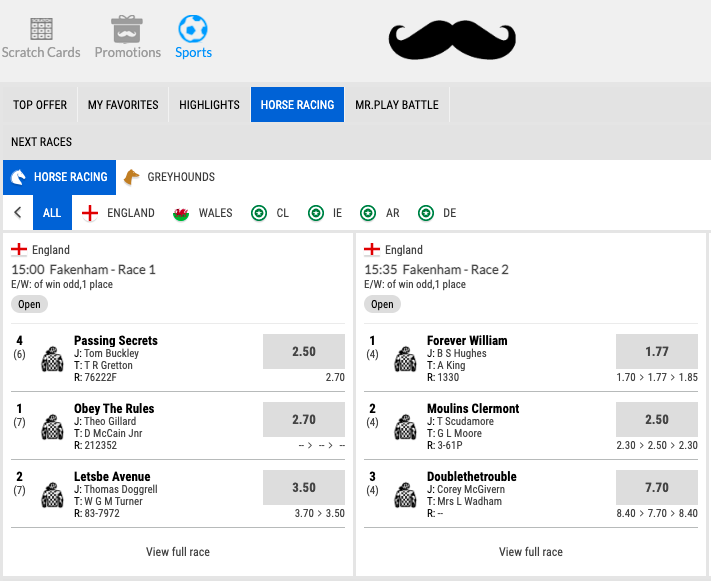Click Passing Secrets jockey silks icon
711x581 pixels.
click(53, 359)
